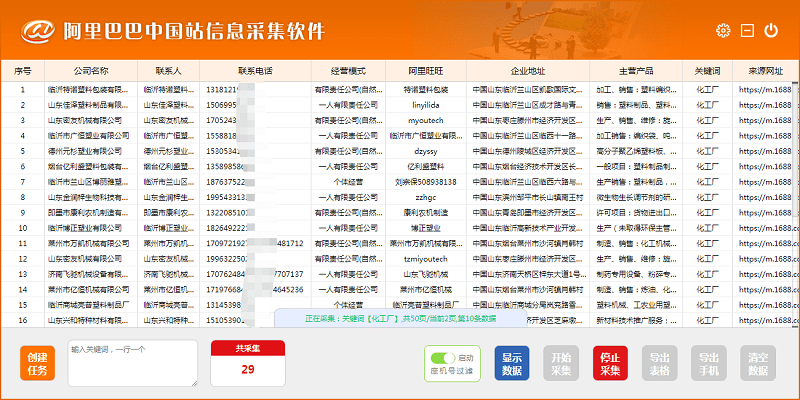
Task: Select company 莱州市万凯机械有限公司
Action: tap(89, 243)
